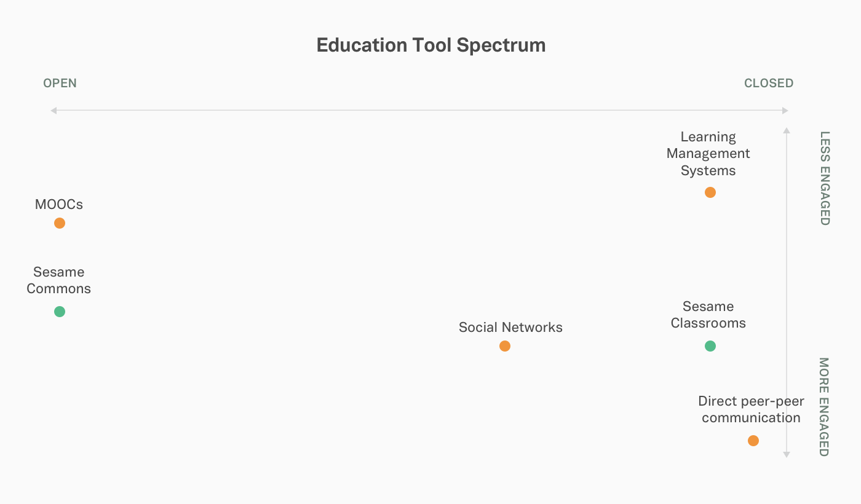Click the LESS ENGAGED vertical label

point(825,178)
